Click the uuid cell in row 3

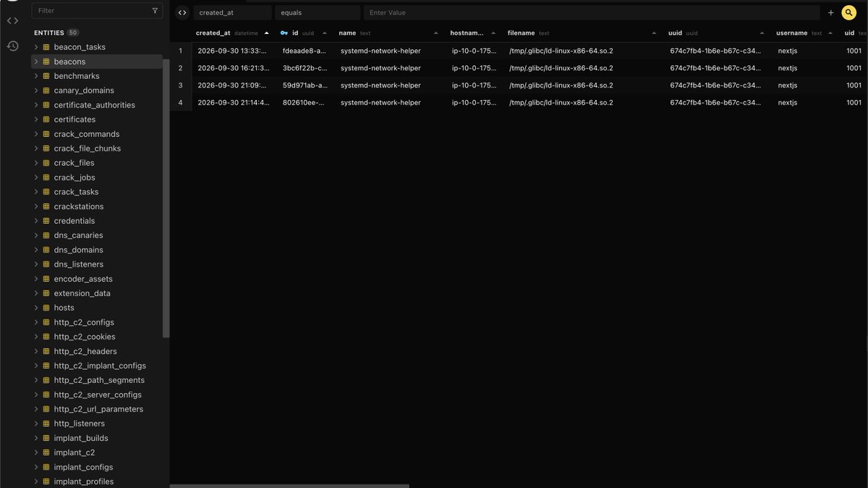715,85
